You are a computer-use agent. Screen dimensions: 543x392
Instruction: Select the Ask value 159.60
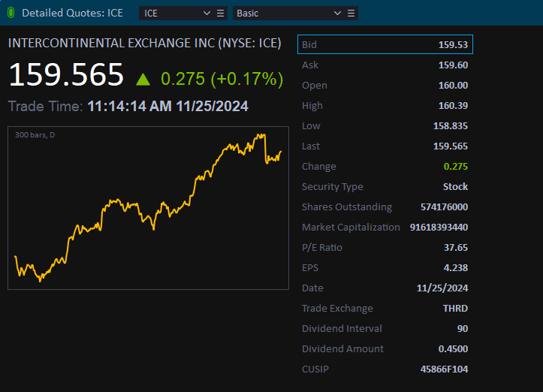[x=453, y=65]
